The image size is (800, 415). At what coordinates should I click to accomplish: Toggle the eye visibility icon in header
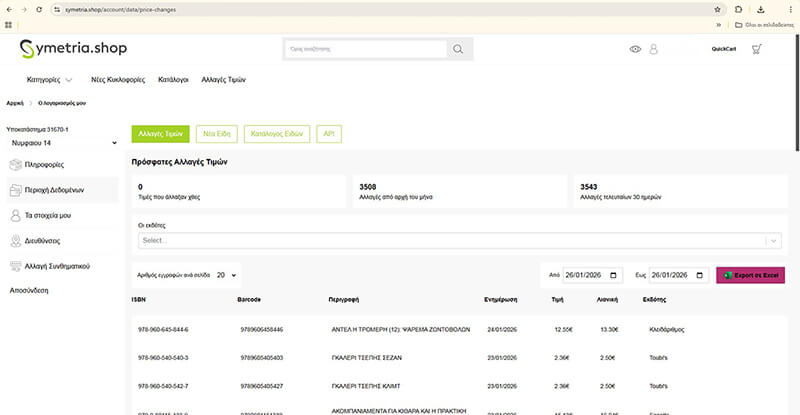[635, 48]
